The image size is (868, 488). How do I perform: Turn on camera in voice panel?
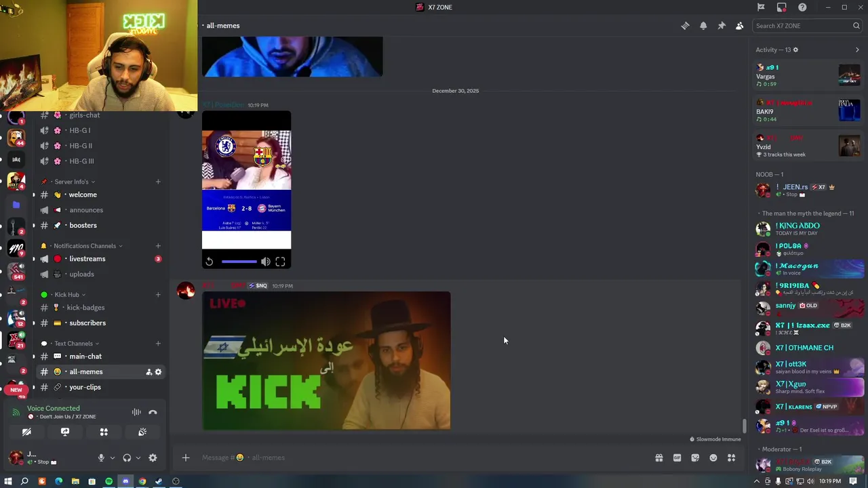coord(26,432)
